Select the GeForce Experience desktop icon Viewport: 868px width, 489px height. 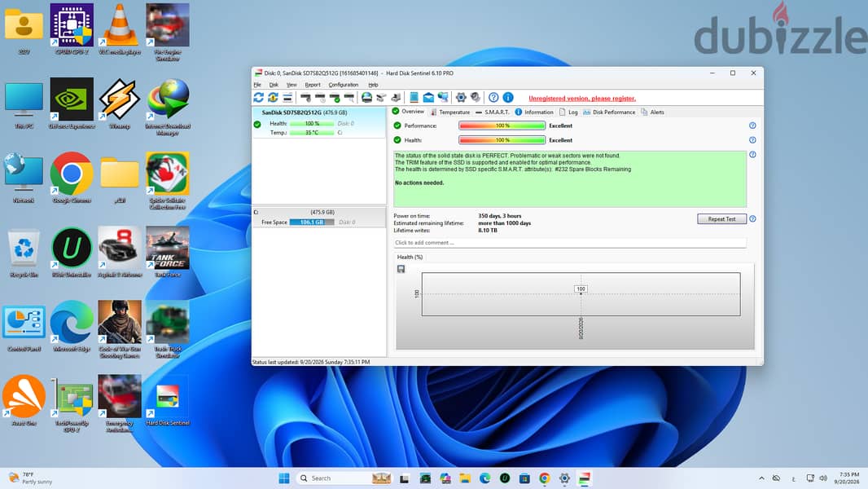tap(72, 104)
